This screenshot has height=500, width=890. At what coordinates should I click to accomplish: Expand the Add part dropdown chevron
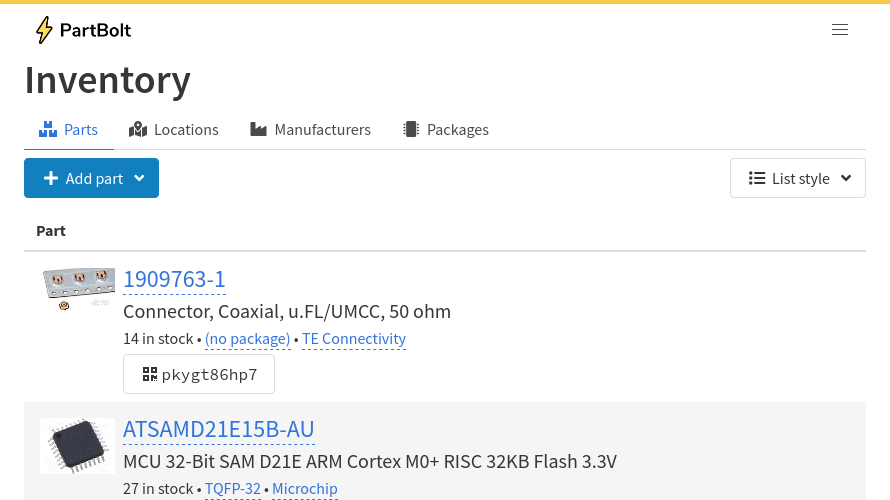140,178
